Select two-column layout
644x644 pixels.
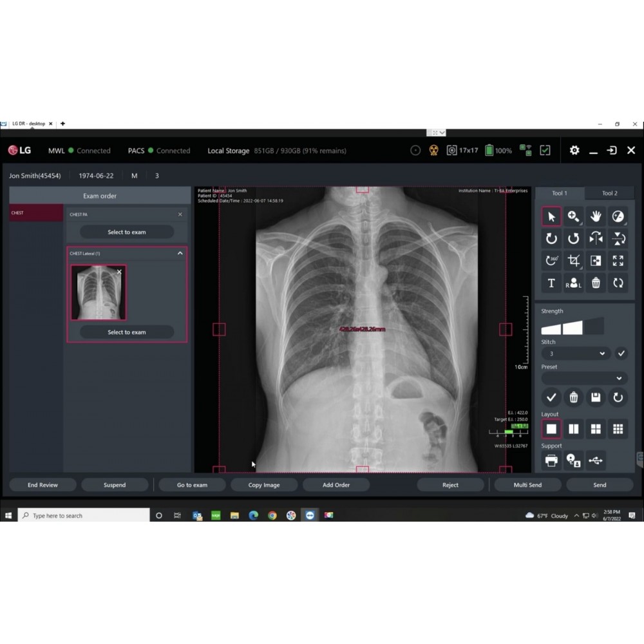point(573,429)
